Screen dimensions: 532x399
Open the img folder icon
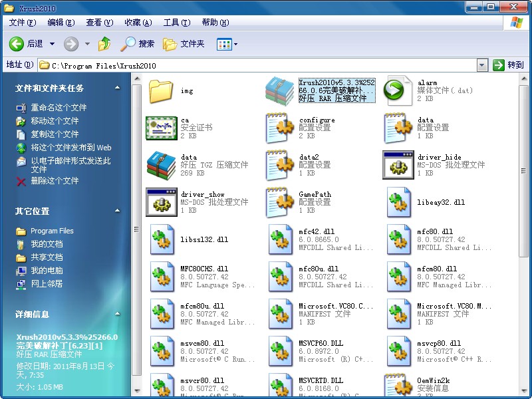[161, 91]
